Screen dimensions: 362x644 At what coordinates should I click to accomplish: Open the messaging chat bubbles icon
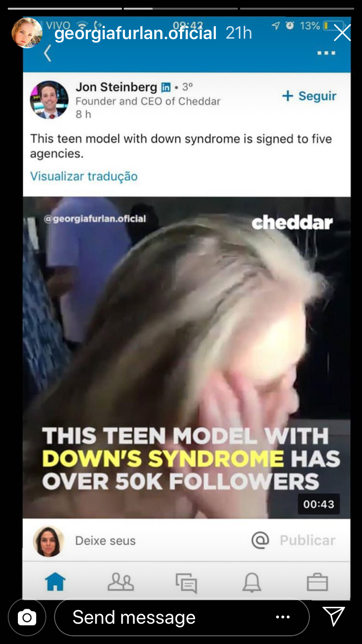coord(186,583)
